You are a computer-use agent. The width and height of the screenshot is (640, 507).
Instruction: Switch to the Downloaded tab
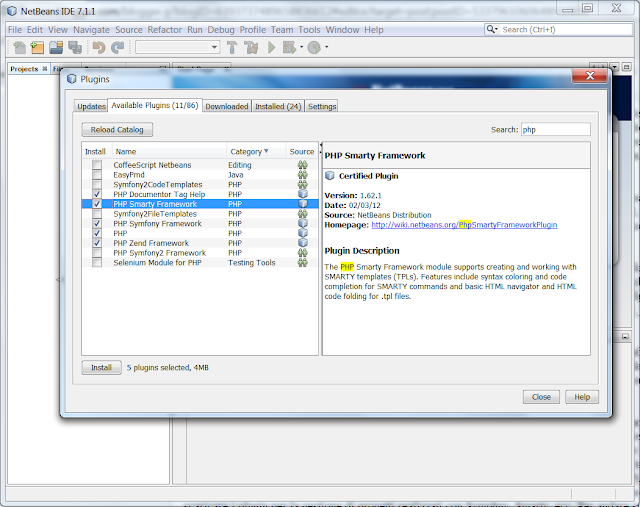click(x=227, y=106)
